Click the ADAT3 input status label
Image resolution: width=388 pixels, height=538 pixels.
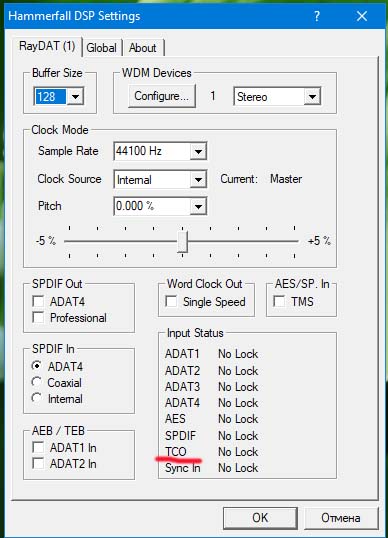coord(182,387)
